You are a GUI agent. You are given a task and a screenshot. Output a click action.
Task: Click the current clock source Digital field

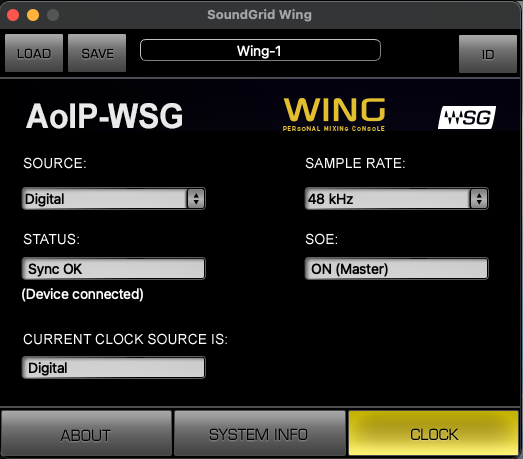point(113,368)
